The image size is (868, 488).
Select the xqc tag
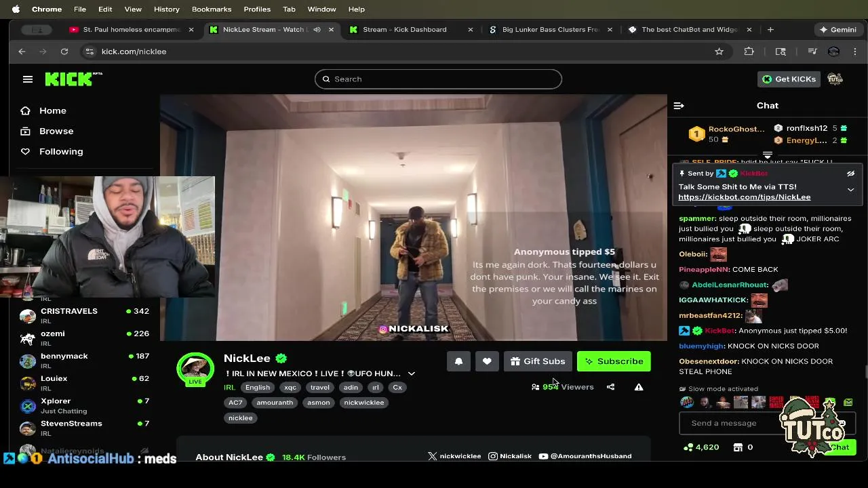pos(290,388)
